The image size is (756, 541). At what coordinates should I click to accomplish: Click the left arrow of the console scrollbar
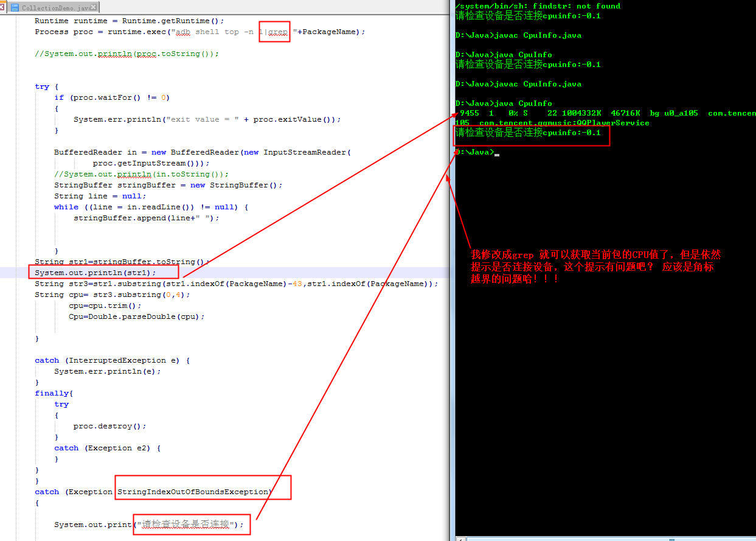pyautogui.click(x=460, y=539)
